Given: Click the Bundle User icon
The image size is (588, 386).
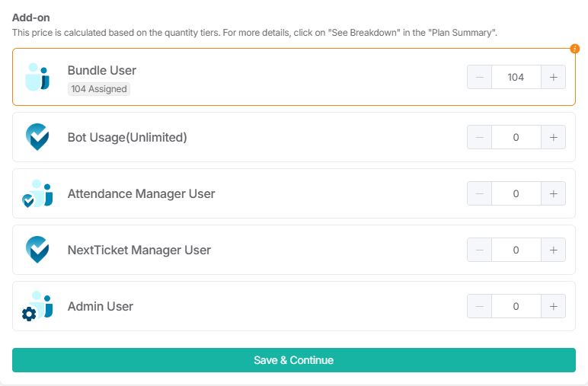Looking at the screenshot, I should (x=37, y=78).
